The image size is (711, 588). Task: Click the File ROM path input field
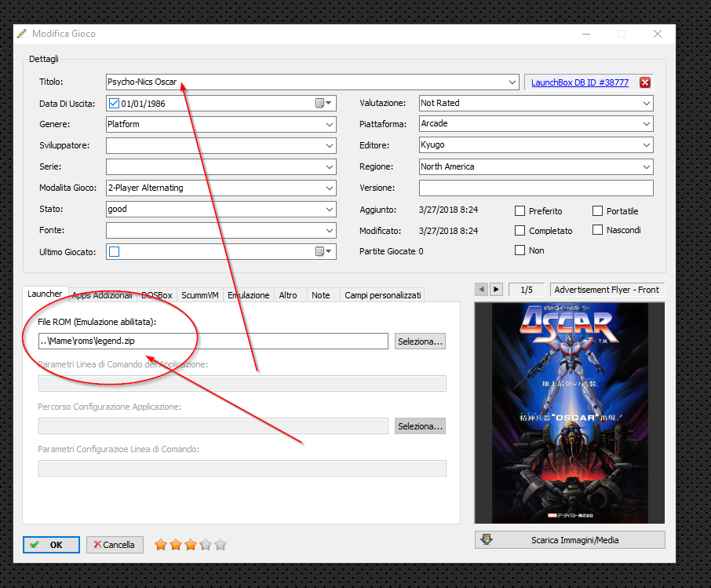pos(213,341)
